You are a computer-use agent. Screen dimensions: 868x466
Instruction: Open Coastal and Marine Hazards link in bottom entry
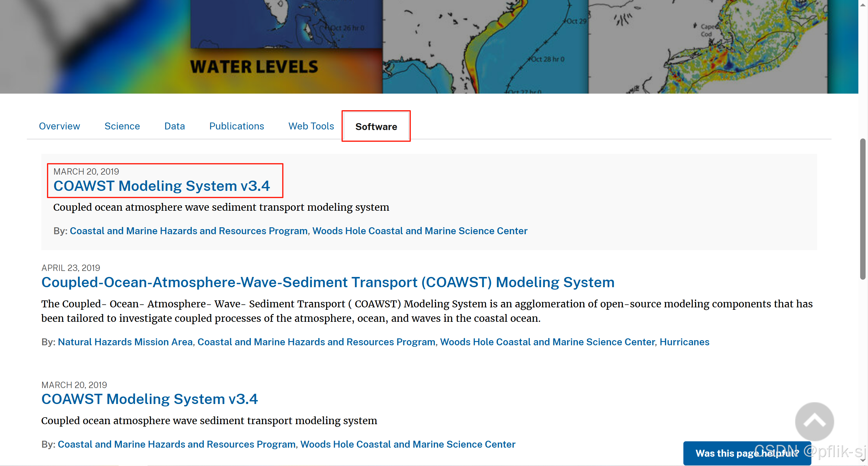[x=176, y=444]
